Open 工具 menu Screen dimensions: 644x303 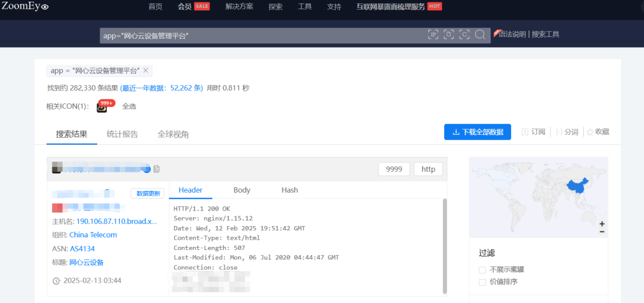coord(304,7)
